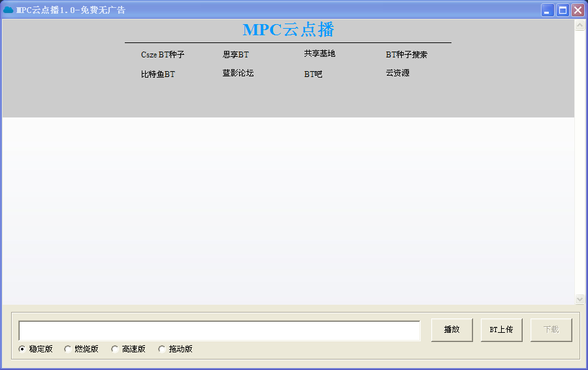Pick the 拖动版 radio option
588x370 pixels.
162,349
